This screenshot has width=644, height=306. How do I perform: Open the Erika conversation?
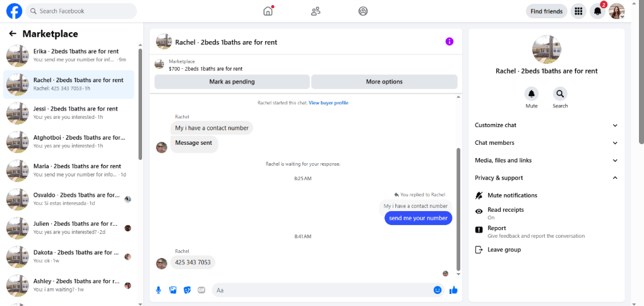click(69, 56)
